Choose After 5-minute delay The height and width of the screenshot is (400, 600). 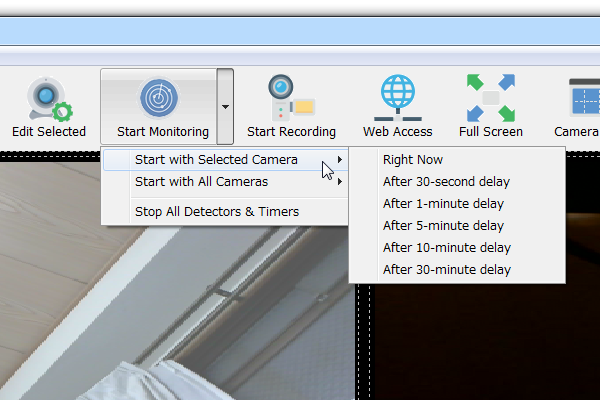tap(457, 226)
